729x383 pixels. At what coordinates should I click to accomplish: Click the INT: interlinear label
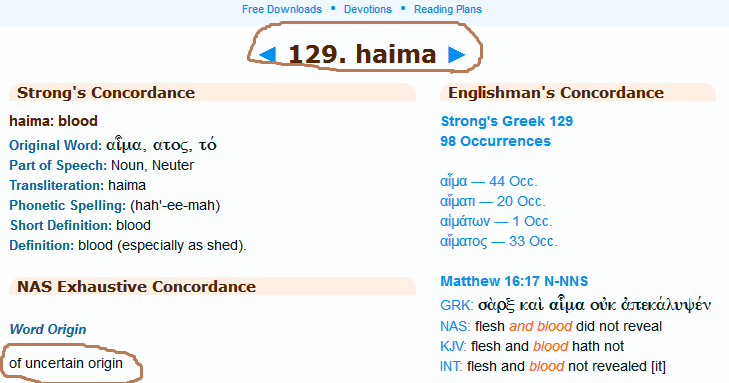pos(451,366)
